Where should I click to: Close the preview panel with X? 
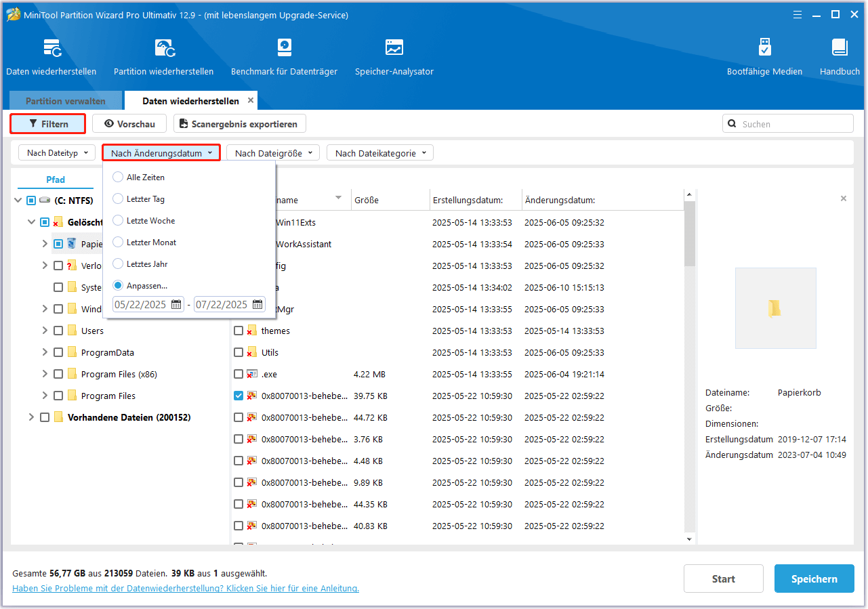[x=844, y=198]
